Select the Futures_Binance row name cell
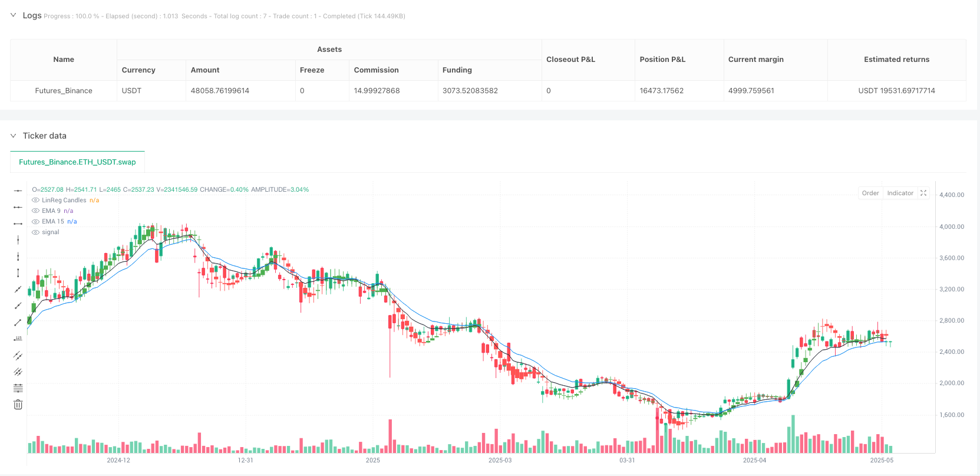 pos(64,91)
